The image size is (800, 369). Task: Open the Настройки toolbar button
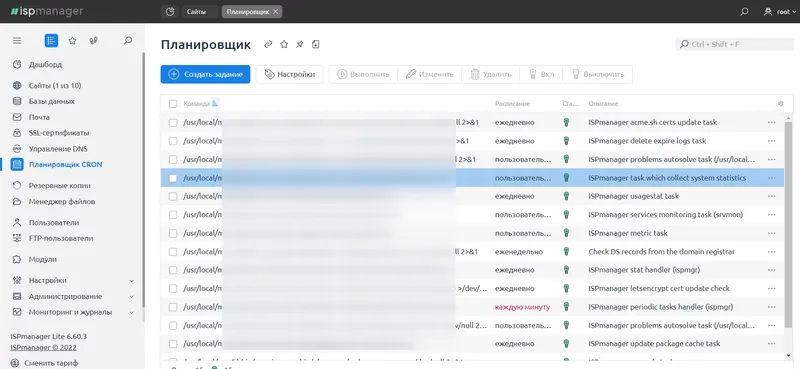click(289, 74)
